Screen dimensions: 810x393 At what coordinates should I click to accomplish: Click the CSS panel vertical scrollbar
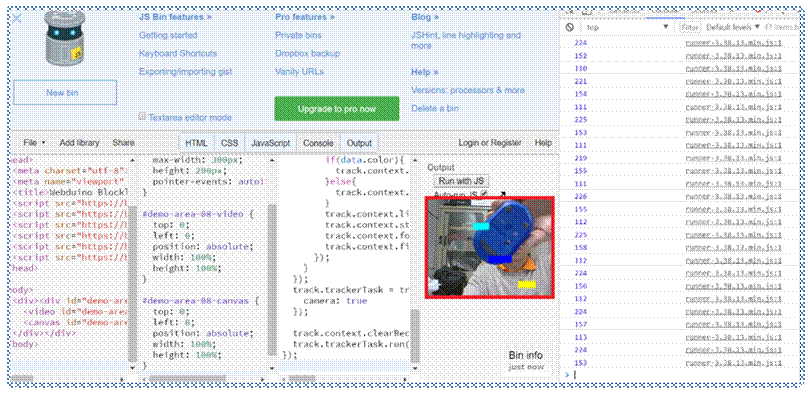click(272, 281)
